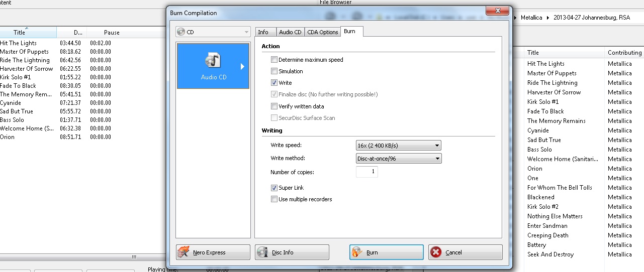The height and width of the screenshot is (272, 644).
Task: Cancel the Burn Compilation dialog
Action: tap(466, 252)
